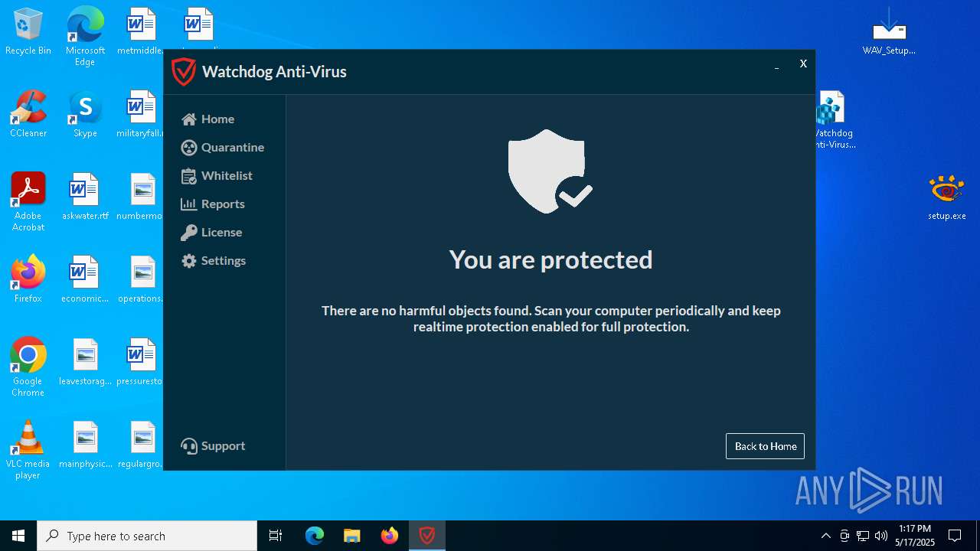The height and width of the screenshot is (551, 980).
Task: Open the Windows Start menu
Action: coord(18,536)
